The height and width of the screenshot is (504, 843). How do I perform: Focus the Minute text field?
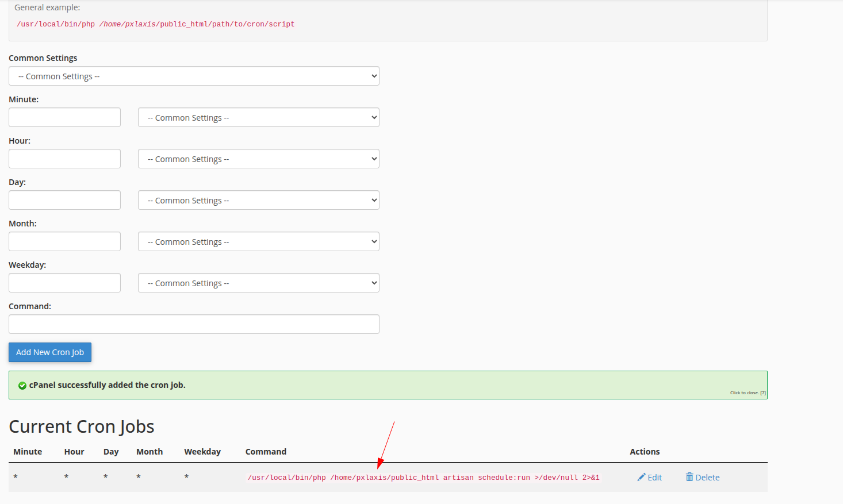coord(64,117)
